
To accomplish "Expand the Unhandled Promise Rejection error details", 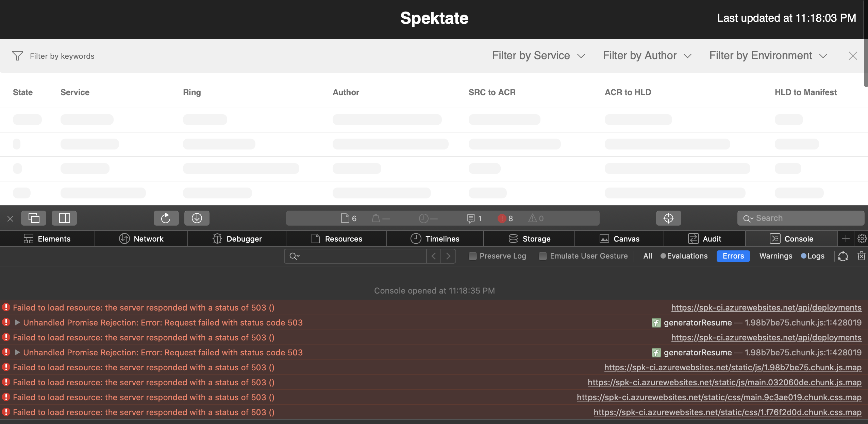I will pos(17,322).
